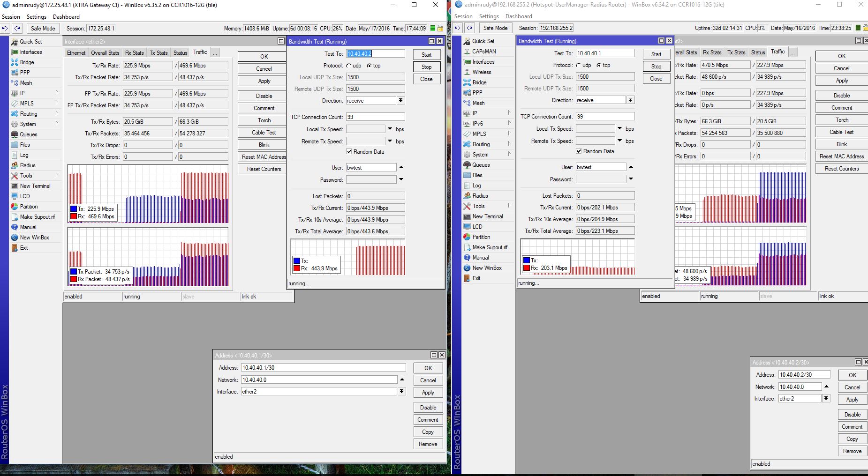
Task: Switch to Status tab in right interface window
Action: pyautogui.click(x=758, y=52)
